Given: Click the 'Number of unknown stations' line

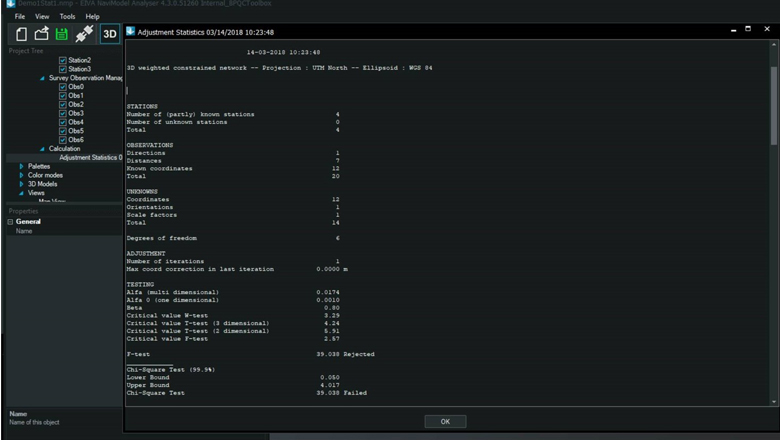Looking at the screenshot, I should coord(233,122).
